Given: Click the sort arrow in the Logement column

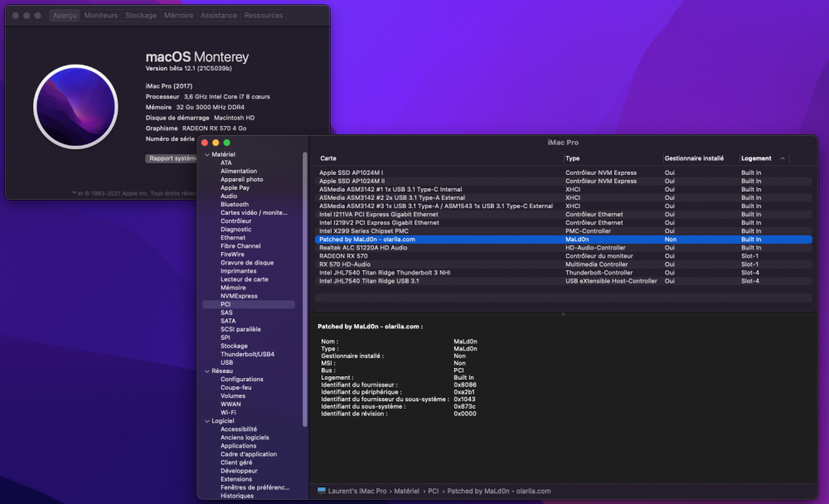Looking at the screenshot, I should tap(783, 158).
